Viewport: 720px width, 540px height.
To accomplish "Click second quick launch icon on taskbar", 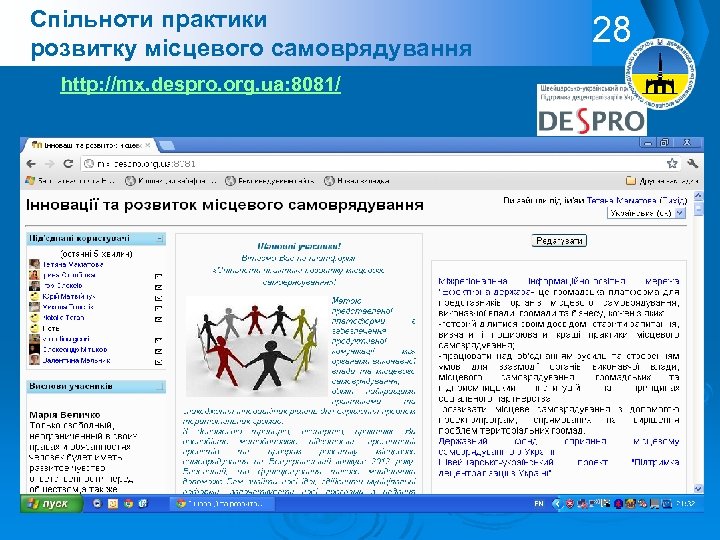I will tap(112, 504).
